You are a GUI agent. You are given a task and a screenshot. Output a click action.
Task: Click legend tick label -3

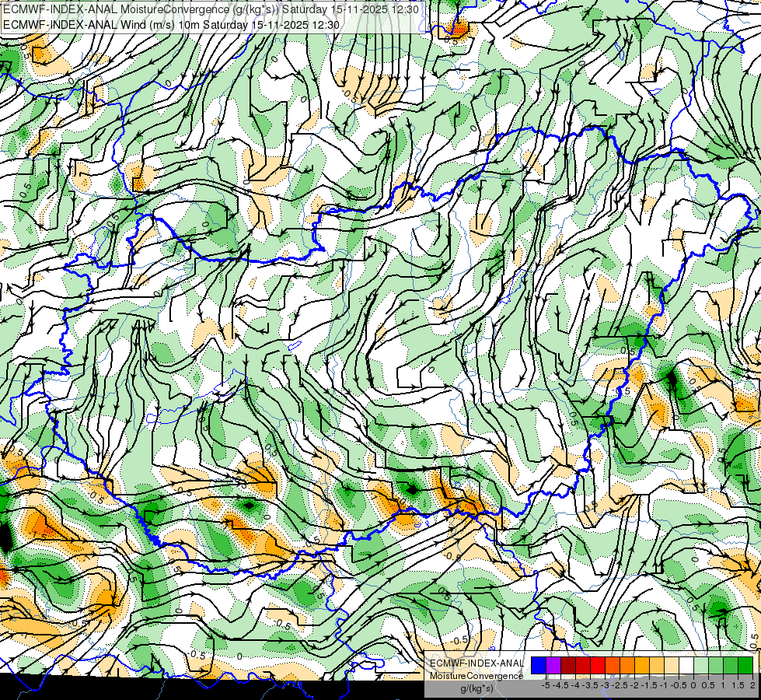606,685
